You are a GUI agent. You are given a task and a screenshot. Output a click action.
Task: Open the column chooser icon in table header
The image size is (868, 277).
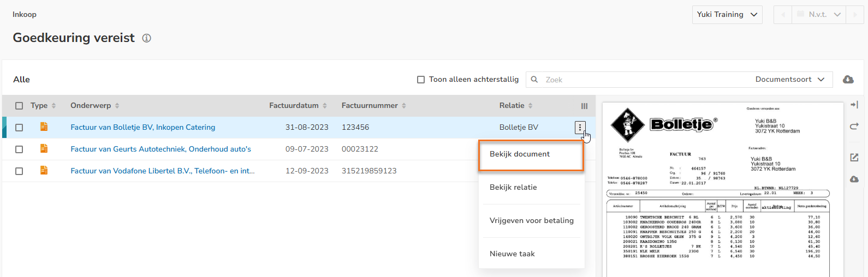(x=584, y=106)
